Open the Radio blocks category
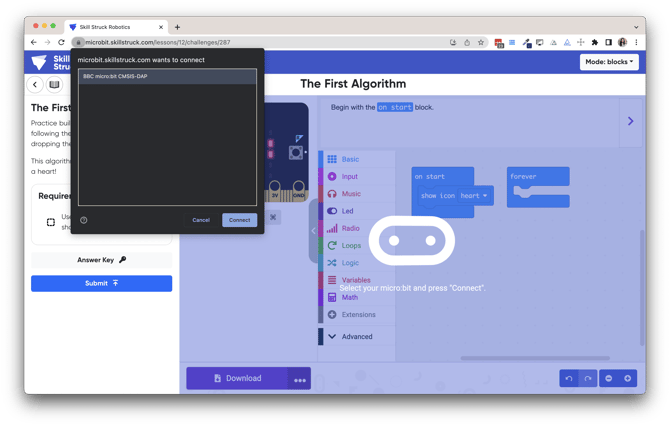This screenshot has width=670, height=426. [x=350, y=228]
